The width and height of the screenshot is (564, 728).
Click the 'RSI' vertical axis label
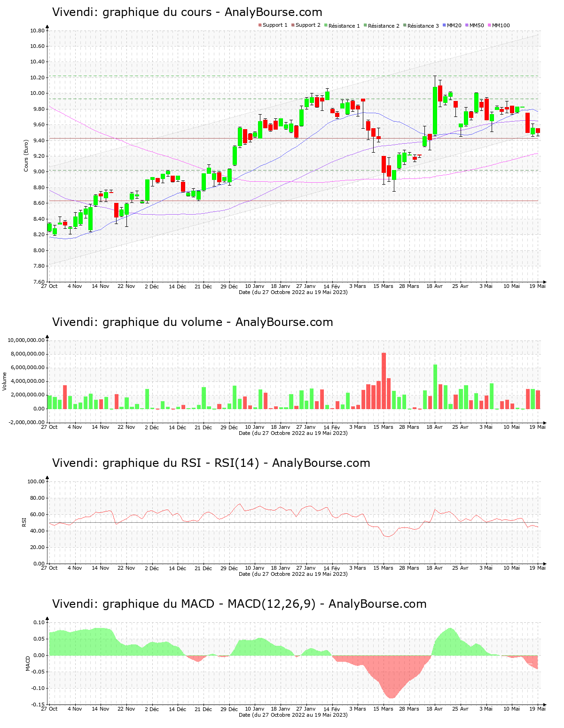pyautogui.click(x=24, y=522)
